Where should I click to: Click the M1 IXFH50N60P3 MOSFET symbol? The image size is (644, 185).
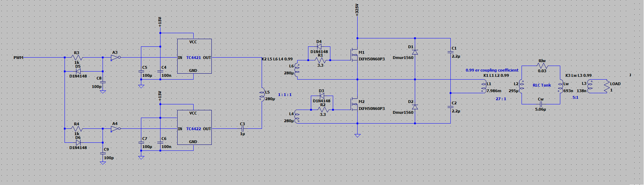point(354,55)
